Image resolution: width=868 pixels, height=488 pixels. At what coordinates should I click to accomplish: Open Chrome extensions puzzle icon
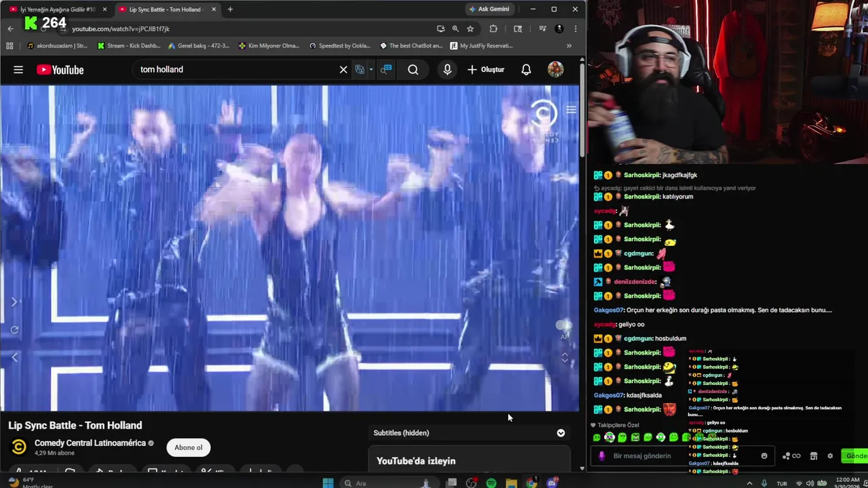[x=493, y=28]
